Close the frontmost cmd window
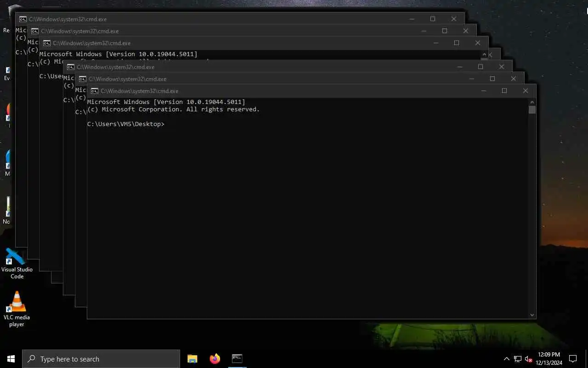588x368 pixels. [x=526, y=91]
